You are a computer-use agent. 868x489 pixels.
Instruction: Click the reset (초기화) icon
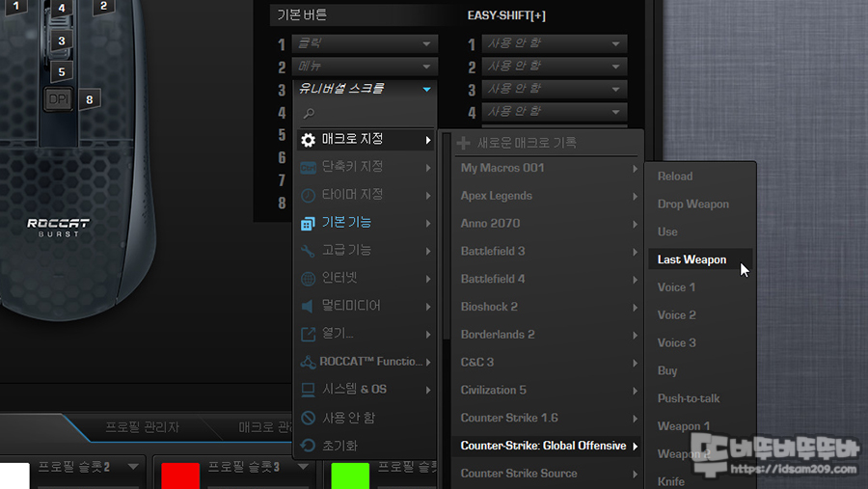(308, 446)
